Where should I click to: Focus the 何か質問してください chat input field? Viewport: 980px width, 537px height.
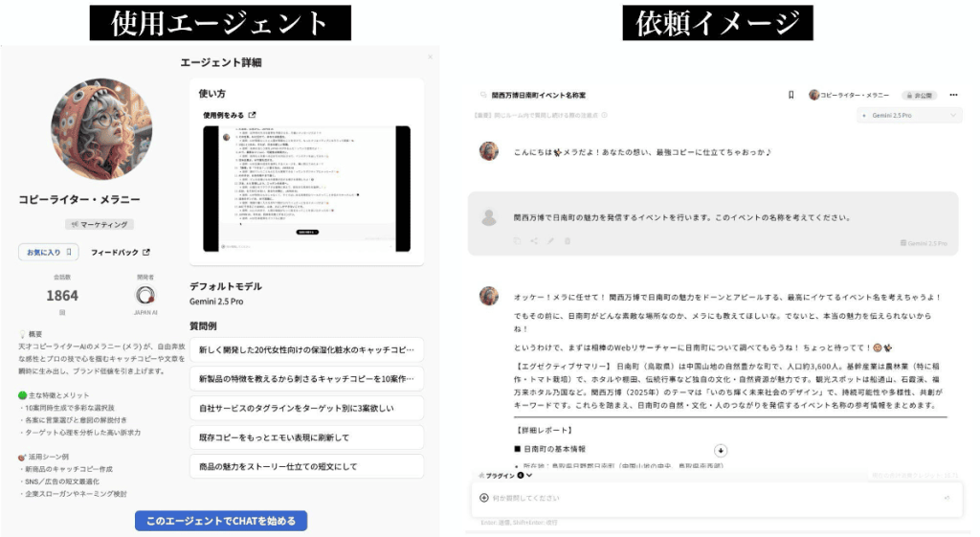coord(716,499)
